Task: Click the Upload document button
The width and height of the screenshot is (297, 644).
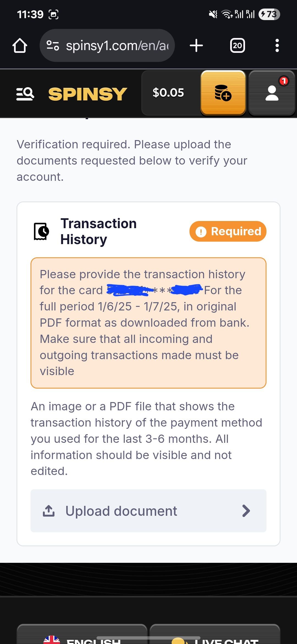Action: 148,511
